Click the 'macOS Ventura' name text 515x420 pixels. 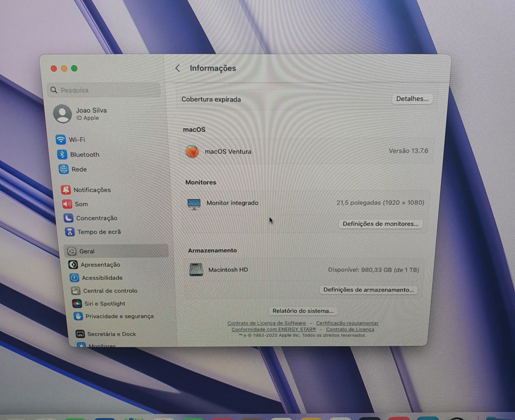(x=228, y=151)
